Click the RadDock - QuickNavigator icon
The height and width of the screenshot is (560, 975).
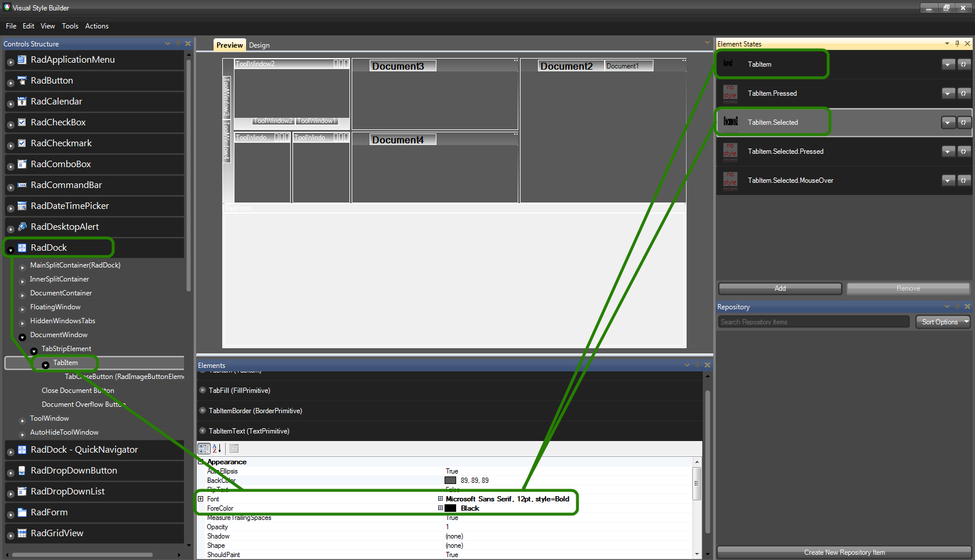point(22,450)
